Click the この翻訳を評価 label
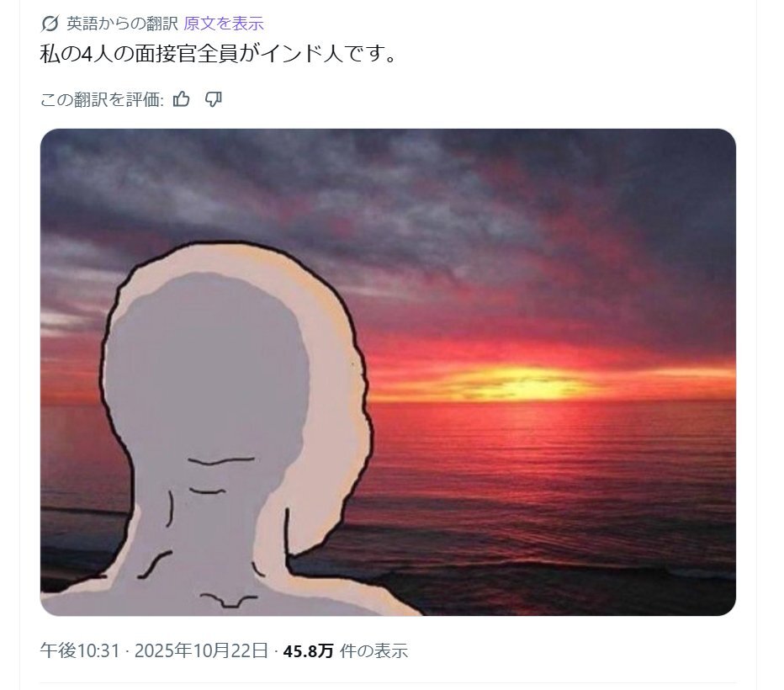Screen dimensions: 784x690 click(x=102, y=99)
